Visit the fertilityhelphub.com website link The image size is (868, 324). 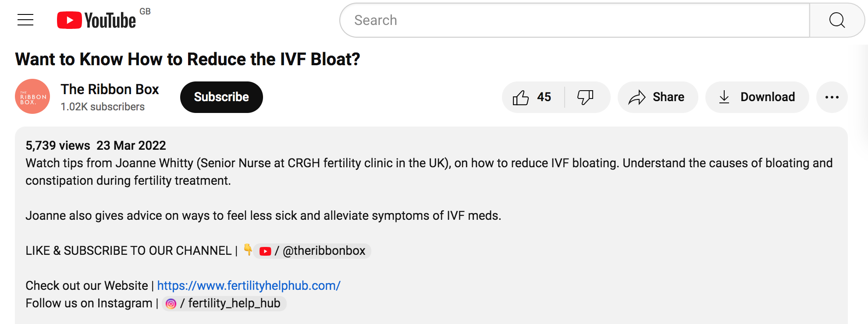click(x=249, y=285)
